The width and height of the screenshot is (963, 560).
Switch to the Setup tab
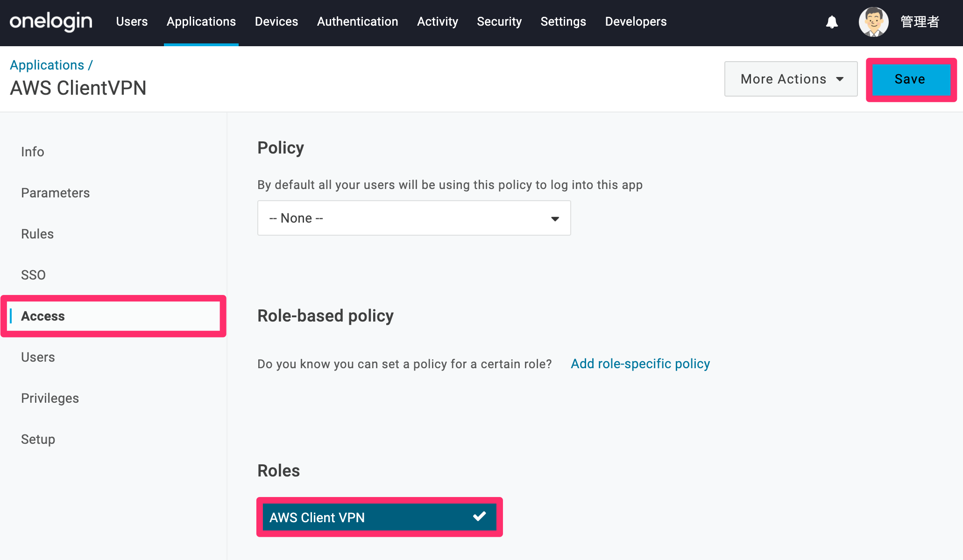point(38,439)
